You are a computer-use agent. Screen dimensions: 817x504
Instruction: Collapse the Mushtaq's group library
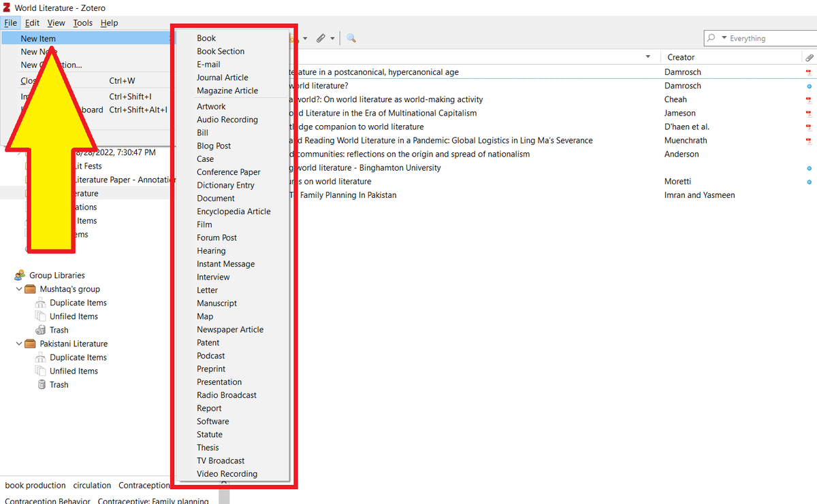pos(19,289)
